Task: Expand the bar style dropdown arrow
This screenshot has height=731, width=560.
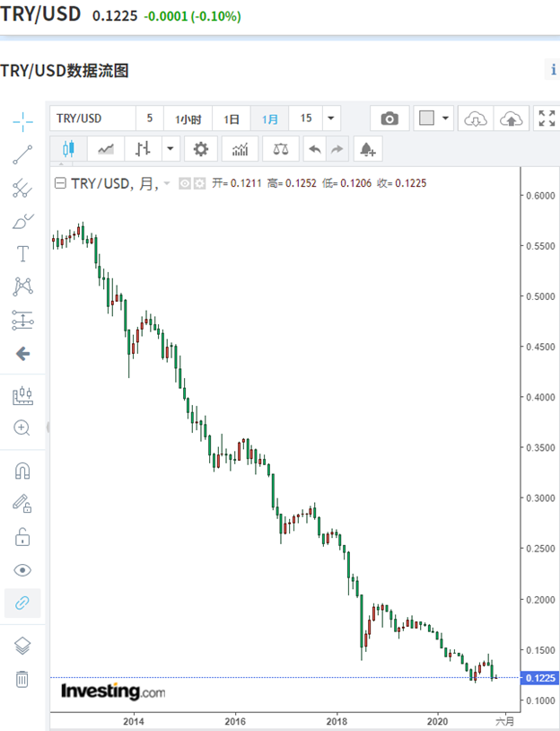Action: pyautogui.click(x=170, y=149)
